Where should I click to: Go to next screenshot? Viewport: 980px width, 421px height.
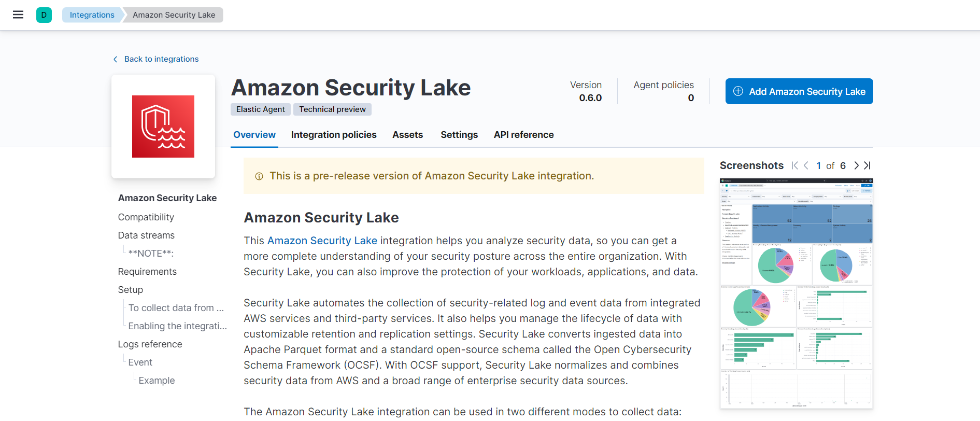pyautogui.click(x=856, y=165)
